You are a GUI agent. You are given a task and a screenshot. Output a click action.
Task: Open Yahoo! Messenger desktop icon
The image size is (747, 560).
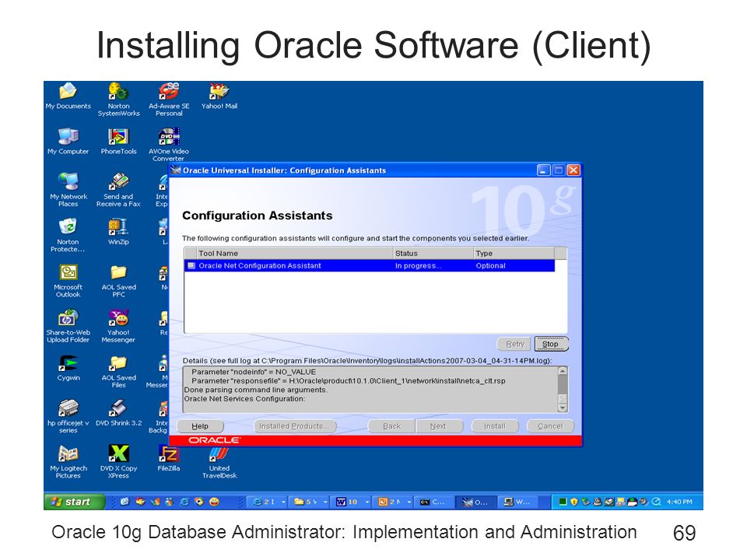pos(118,325)
